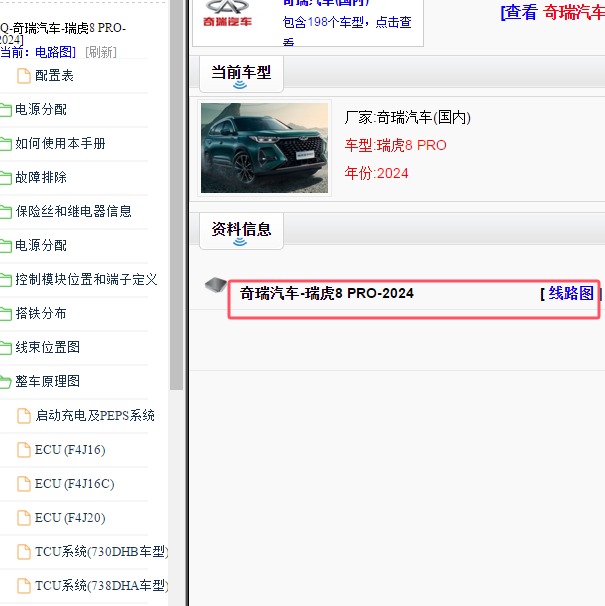Click page icon next to ECU (F4J16C)

[x=24, y=484]
